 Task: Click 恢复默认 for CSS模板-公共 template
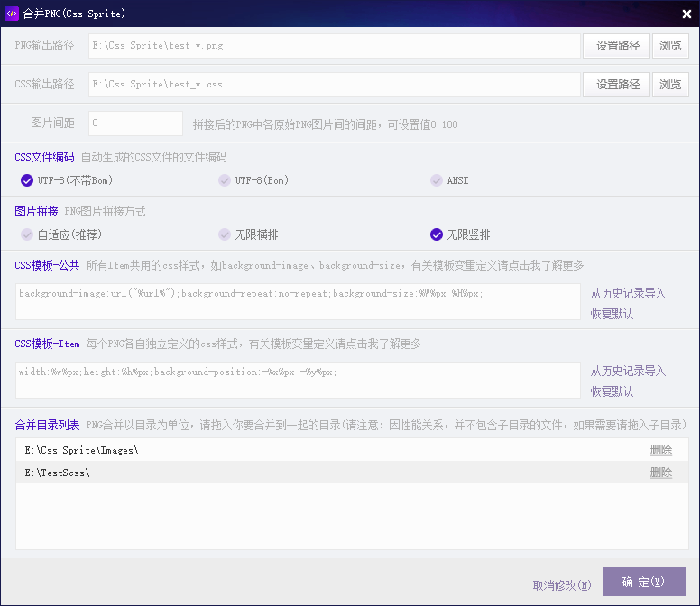click(x=612, y=314)
